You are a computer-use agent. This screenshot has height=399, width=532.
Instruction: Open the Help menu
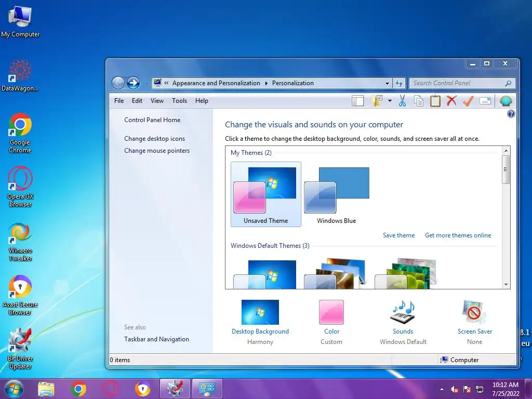click(x=202, y=101)
